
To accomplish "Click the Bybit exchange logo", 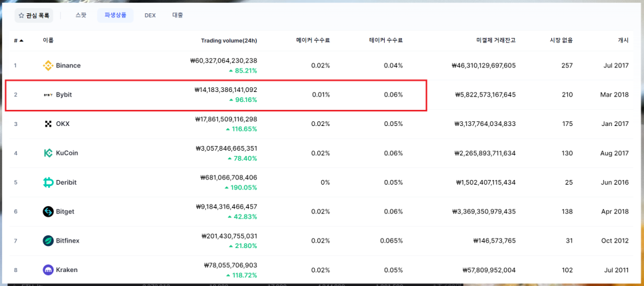I will 48,95.
